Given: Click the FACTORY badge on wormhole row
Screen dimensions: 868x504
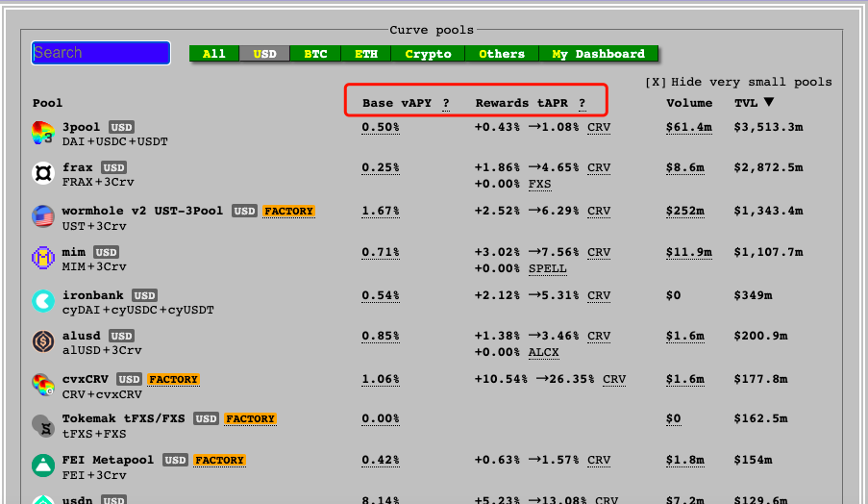Looking at the screenshot, I should coord(289,211).
